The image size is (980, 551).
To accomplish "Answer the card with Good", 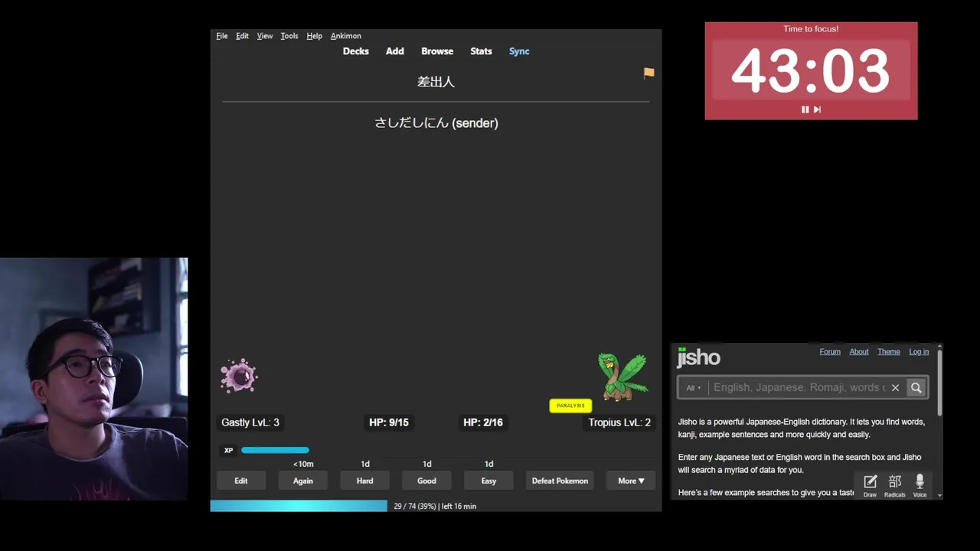I will [x=427, y=481].
